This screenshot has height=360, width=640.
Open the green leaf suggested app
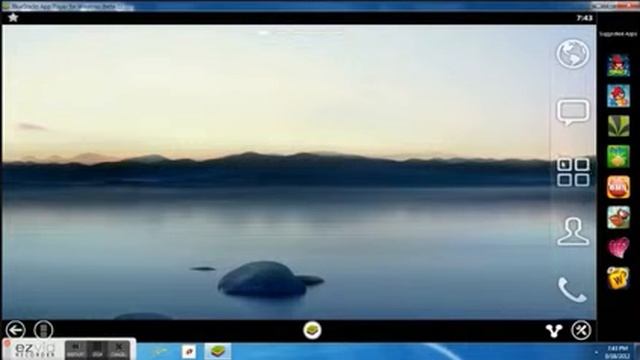click(618, 126)
